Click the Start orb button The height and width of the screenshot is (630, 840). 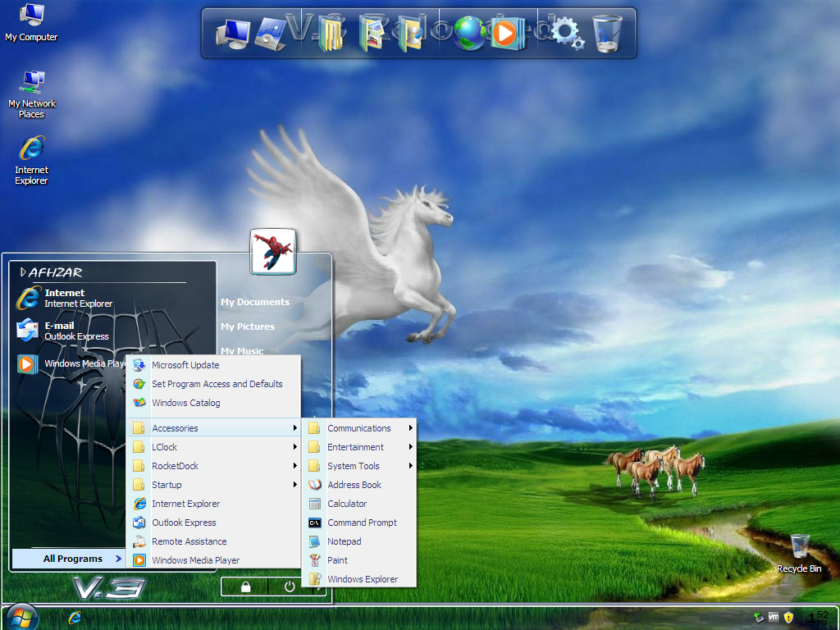click(x=21, y=617)
